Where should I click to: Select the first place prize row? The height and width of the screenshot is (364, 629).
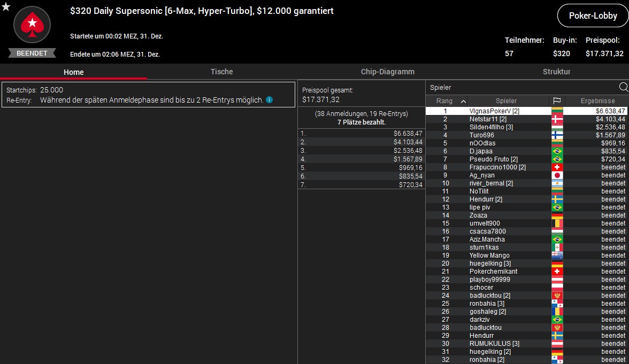(x=361, y=133)
